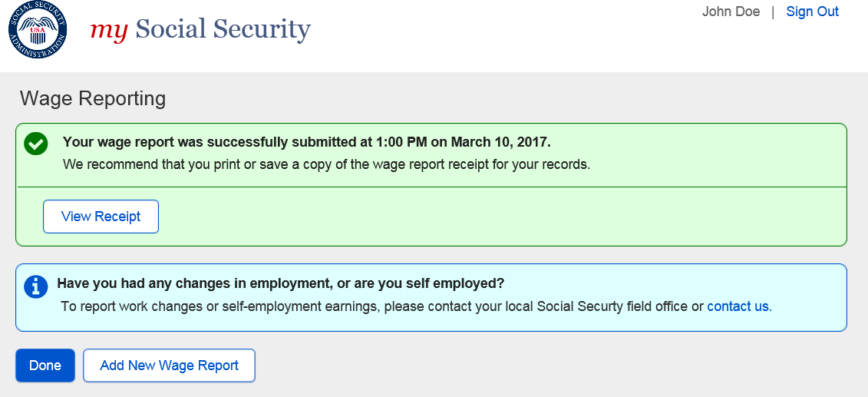The width and height of the screenshot is (868, 397).
Task: Follow the contact us link
Action: point(738,306)
